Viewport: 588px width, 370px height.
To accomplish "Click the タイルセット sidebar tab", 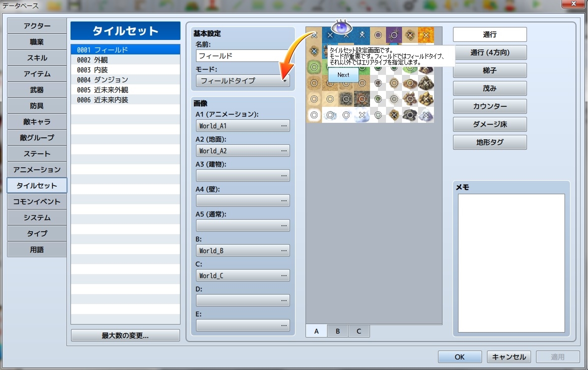I will pos(37,186).
